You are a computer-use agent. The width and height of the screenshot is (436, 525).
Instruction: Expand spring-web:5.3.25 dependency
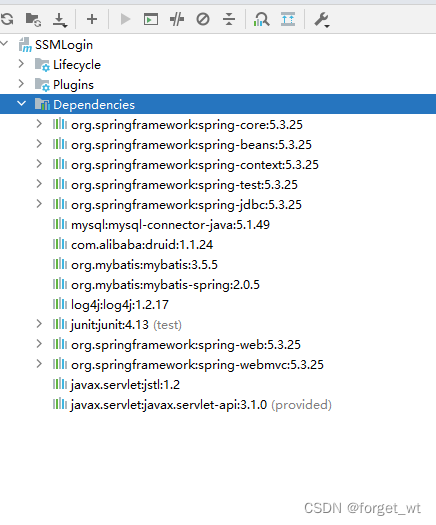coord(39,344)
